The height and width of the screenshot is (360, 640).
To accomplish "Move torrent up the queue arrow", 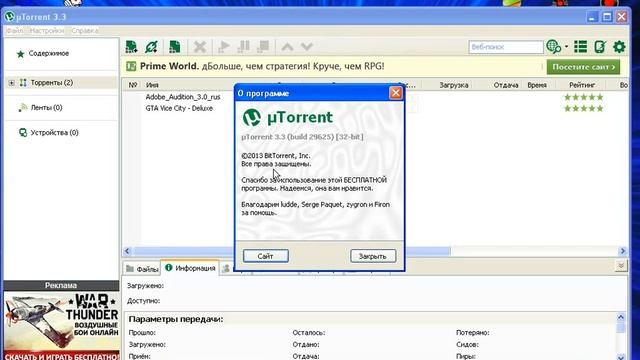I will click(287, 47).
